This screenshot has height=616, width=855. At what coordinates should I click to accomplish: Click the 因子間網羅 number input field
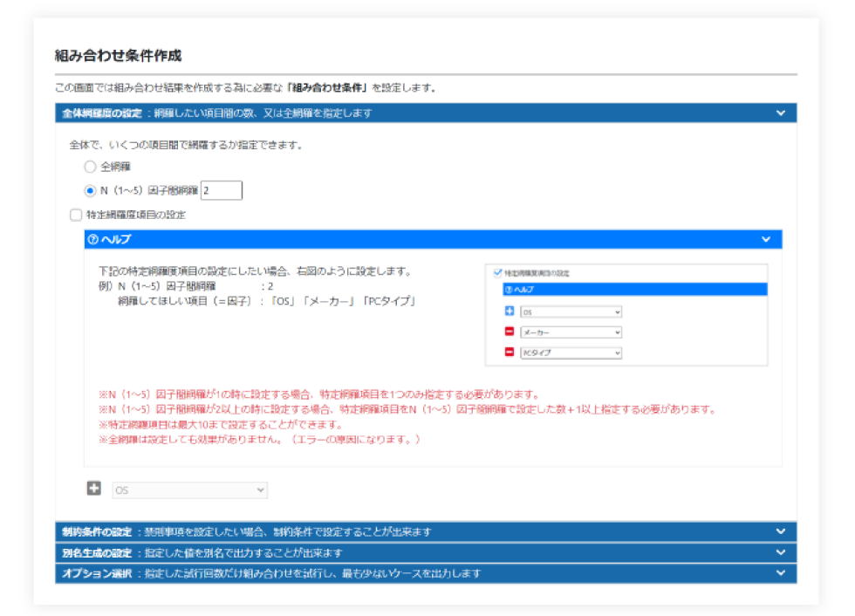[222, 191]
